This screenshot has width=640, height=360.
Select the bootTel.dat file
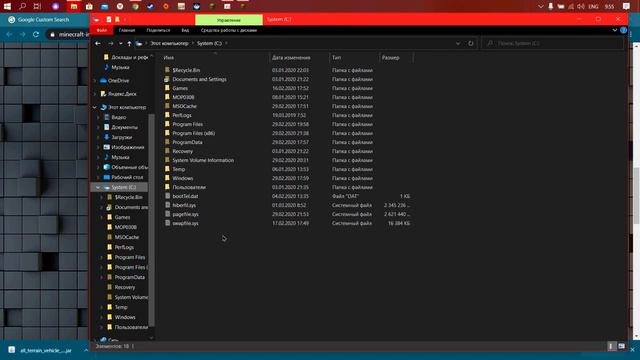pos(185,196)
